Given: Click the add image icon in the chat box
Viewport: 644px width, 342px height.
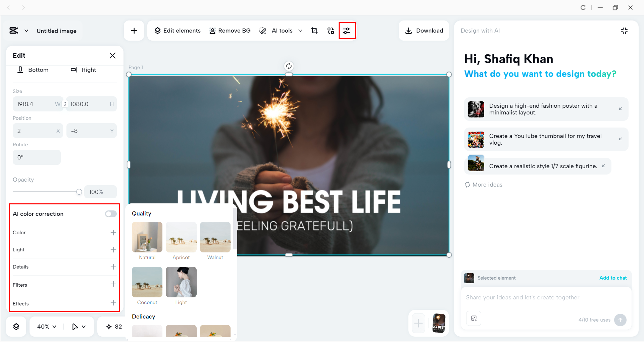Looking at the screenshot, I should [474, 318].
